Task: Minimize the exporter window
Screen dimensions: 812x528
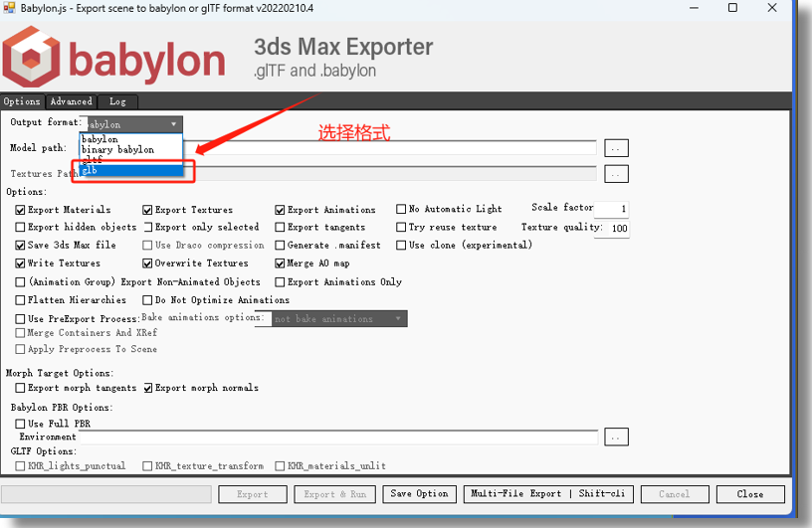Action: 694,8
